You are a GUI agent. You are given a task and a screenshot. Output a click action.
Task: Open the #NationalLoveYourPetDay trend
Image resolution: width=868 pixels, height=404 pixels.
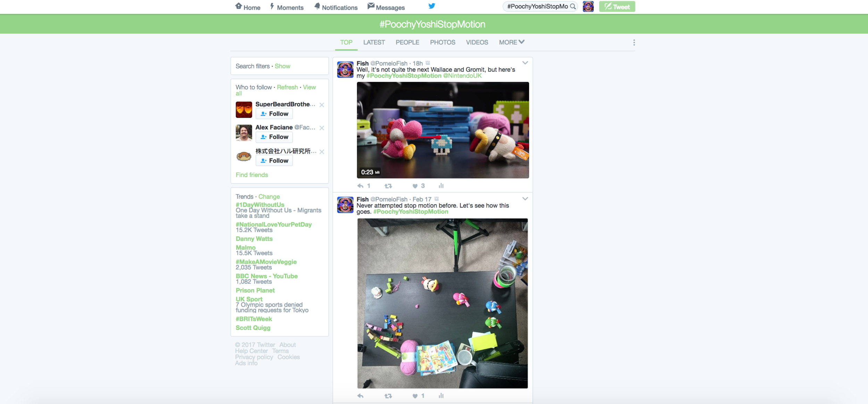[x=274, y=225]
